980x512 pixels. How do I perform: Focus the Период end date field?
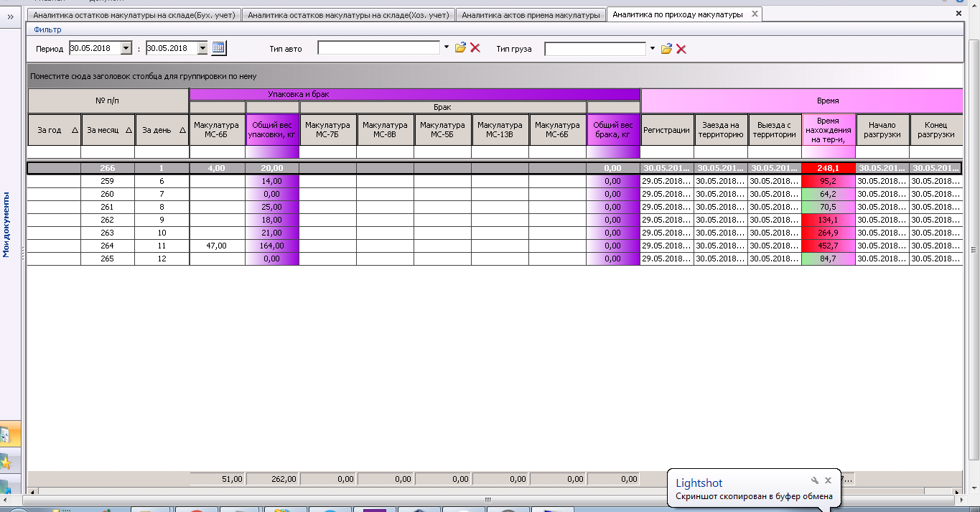171,48
